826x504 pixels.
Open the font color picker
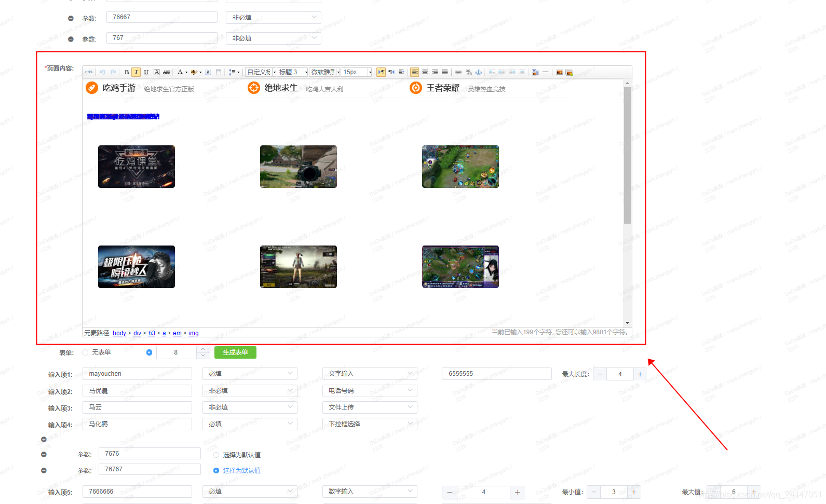click(182, 72)
